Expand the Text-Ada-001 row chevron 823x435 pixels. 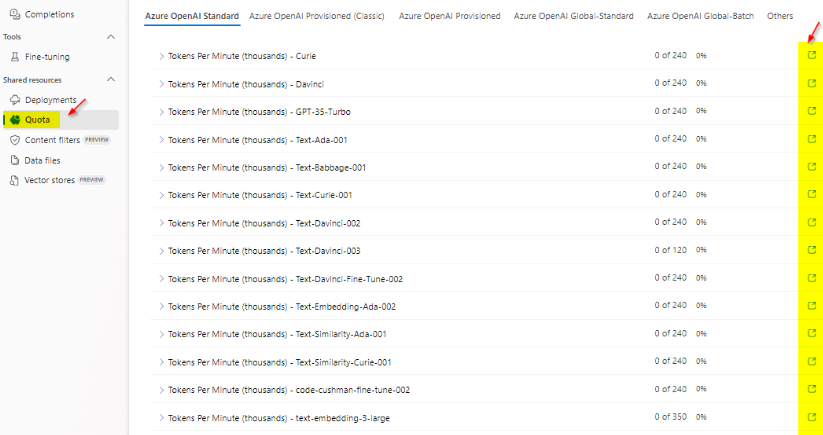point(161,140)
